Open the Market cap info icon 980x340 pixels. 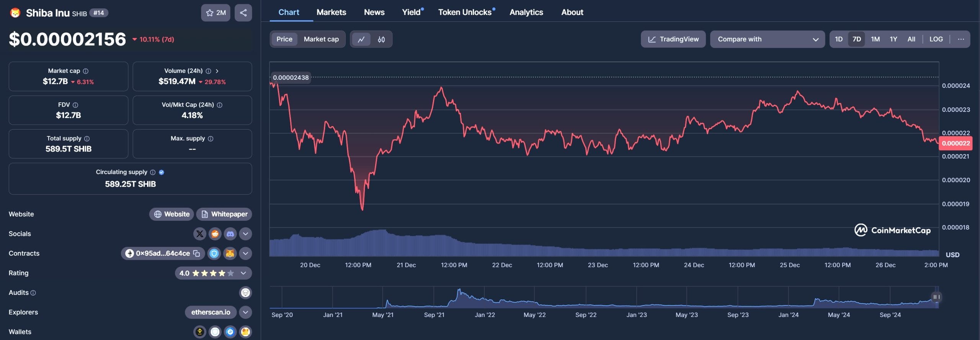point(86,71)
